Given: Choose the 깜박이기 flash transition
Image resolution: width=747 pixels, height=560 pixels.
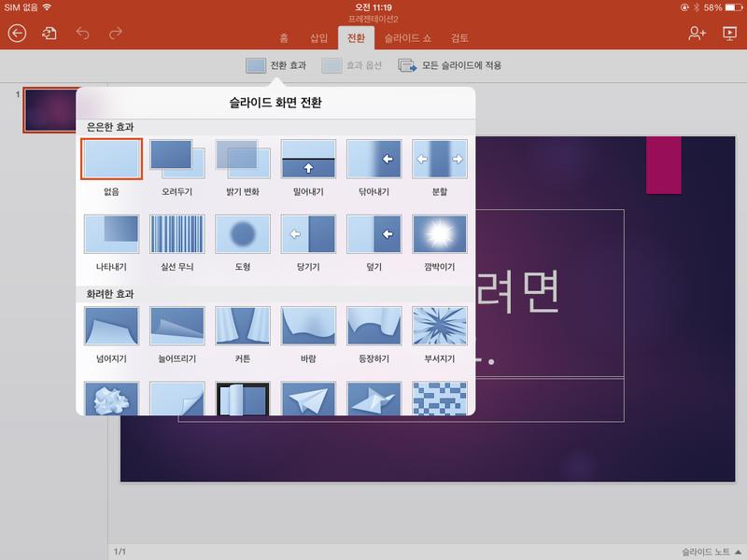Looking at the screenshot, I should click(x=439, y=234).
